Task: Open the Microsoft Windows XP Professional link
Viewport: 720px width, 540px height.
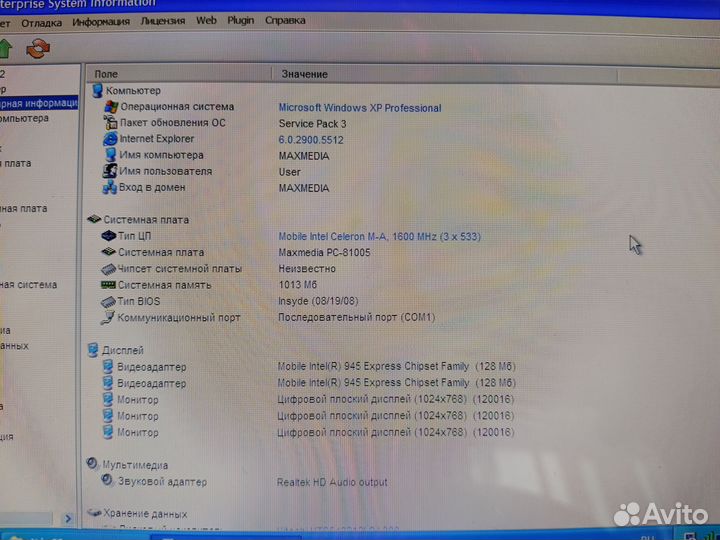Action: 359,108
